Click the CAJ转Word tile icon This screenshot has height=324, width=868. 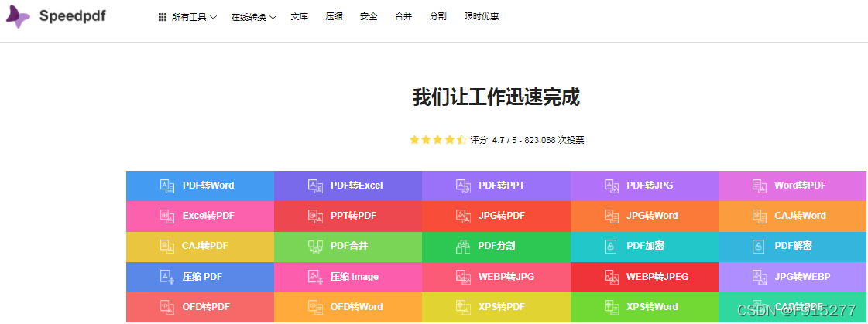[x=760, y=216]
